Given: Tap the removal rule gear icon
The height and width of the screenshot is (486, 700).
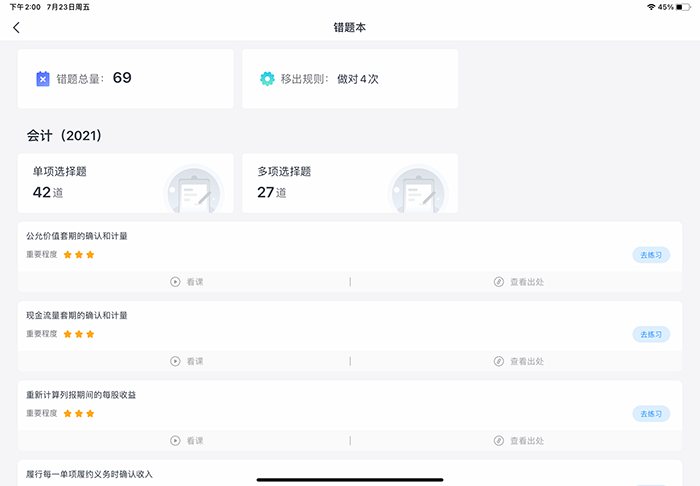Looking at the screenshot, I should [267, 78].
